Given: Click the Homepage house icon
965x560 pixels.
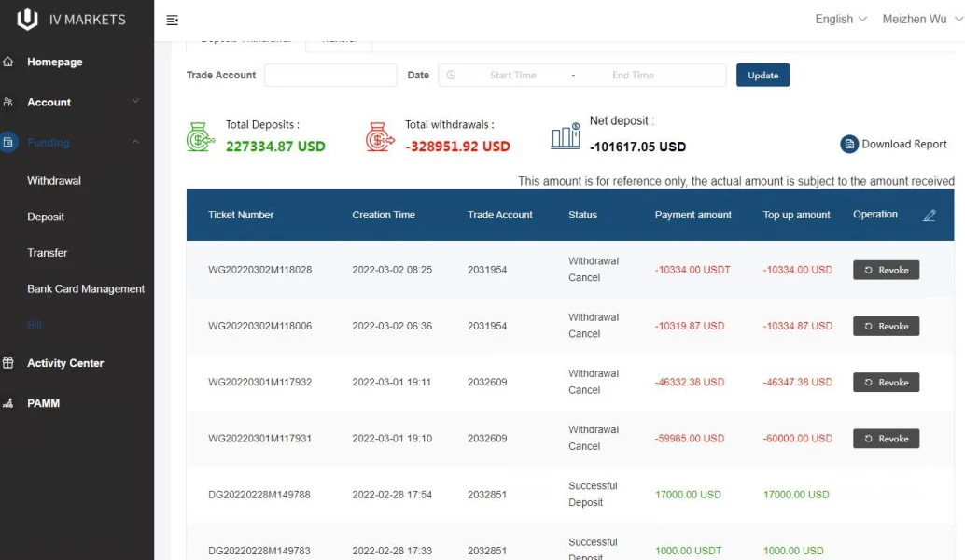Looking at the screenshot, I should (x=8, y=62).
